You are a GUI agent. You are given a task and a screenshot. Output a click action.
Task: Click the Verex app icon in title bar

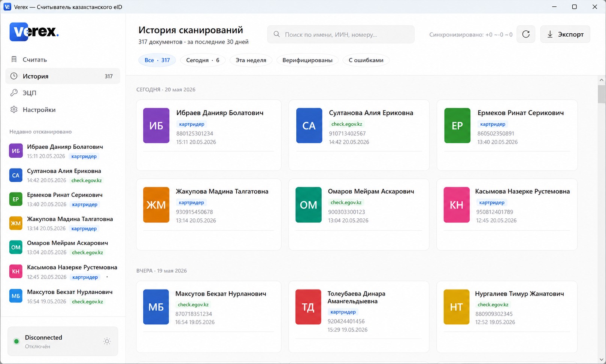tap(7, 7)
